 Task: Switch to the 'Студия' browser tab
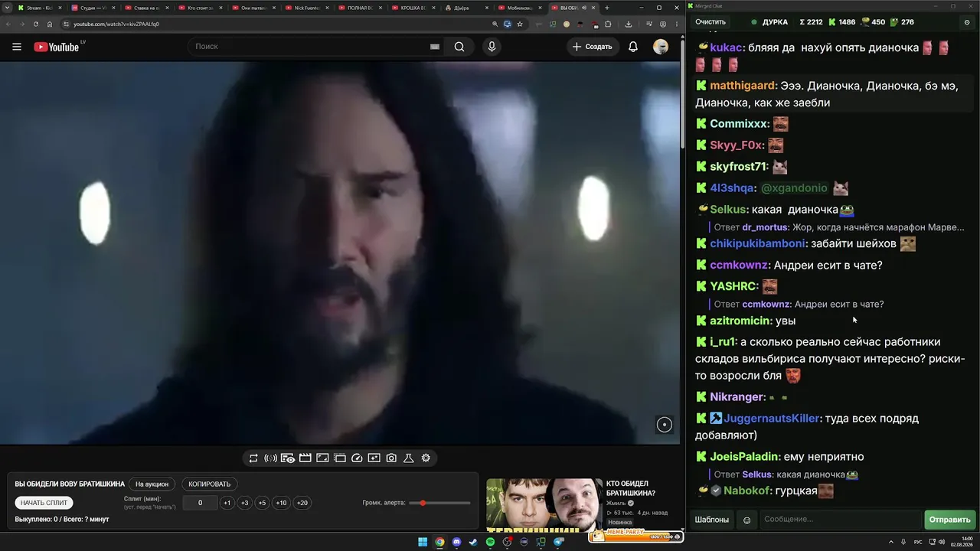(x=93, y=8)
